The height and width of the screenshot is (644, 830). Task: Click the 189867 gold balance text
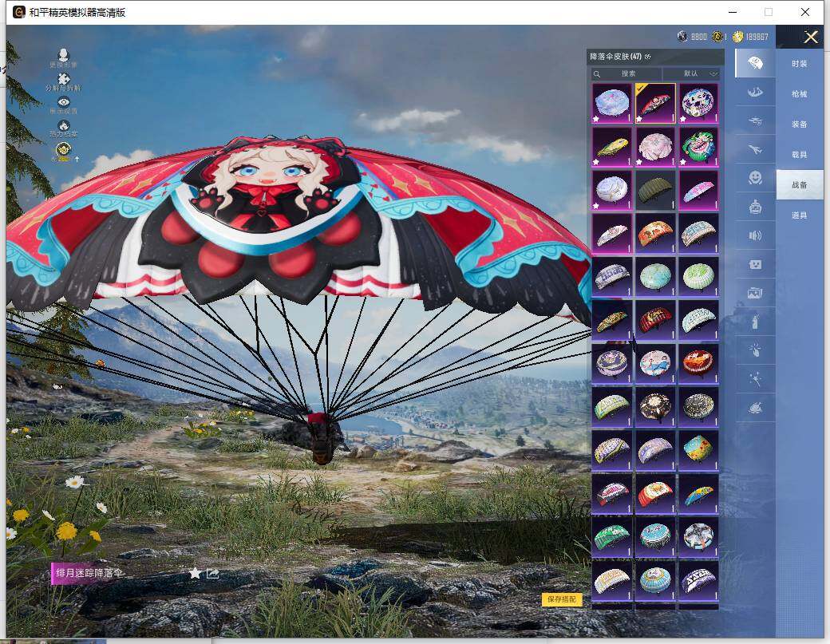(757, 37)
